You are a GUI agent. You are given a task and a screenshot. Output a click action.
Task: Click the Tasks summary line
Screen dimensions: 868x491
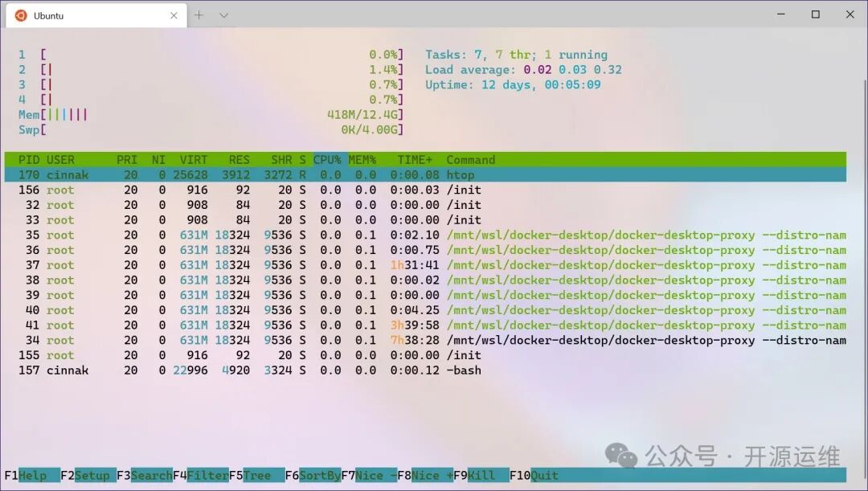pos(517,55)
